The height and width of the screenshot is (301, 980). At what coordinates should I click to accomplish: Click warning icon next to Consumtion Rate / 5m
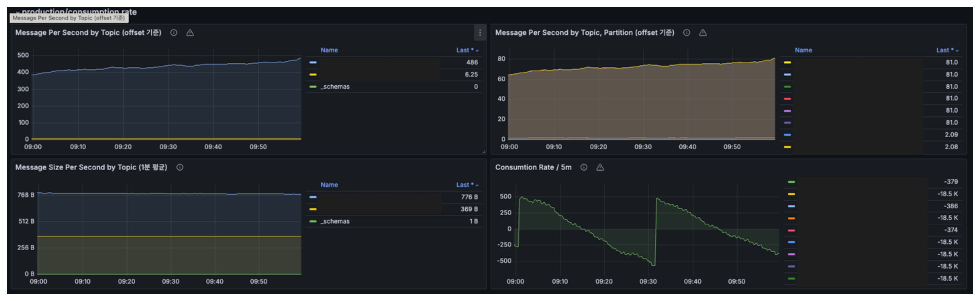click(600, 167)
